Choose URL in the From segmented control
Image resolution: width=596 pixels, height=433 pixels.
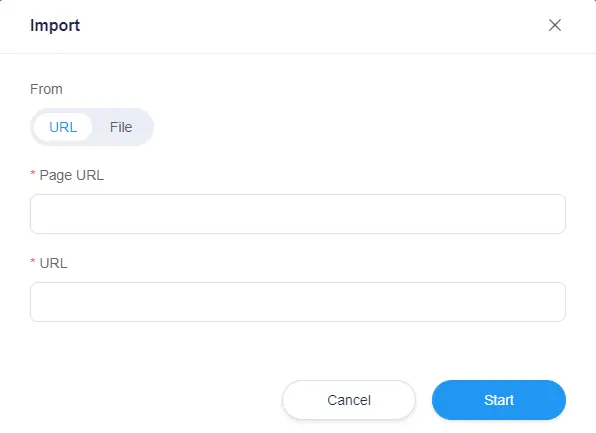pos(63,127)
